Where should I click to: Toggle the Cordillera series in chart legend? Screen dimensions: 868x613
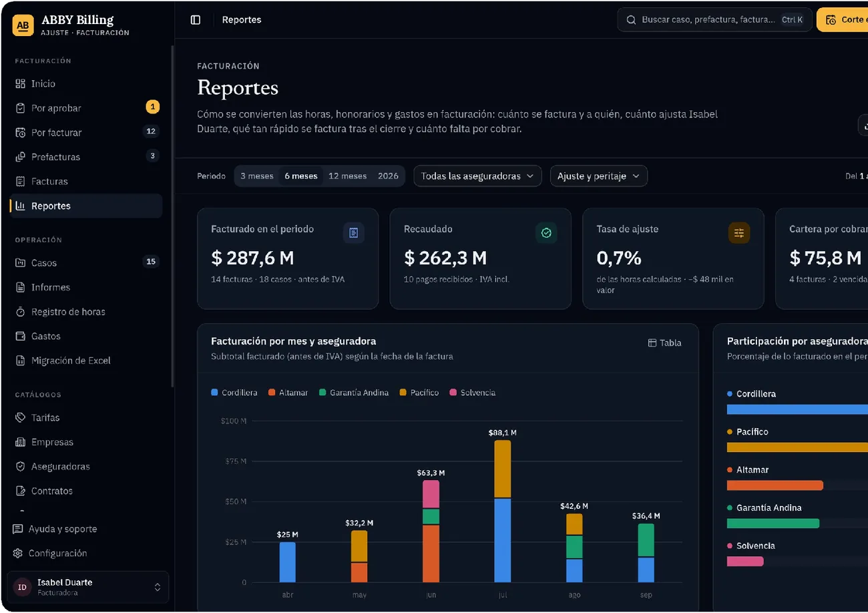tap(234, 393)
